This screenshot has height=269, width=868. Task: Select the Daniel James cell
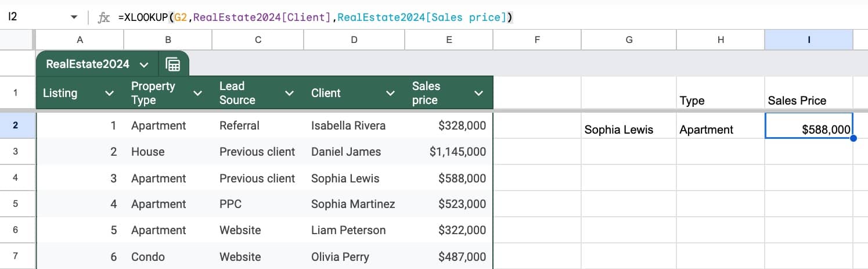click(354, 152)
